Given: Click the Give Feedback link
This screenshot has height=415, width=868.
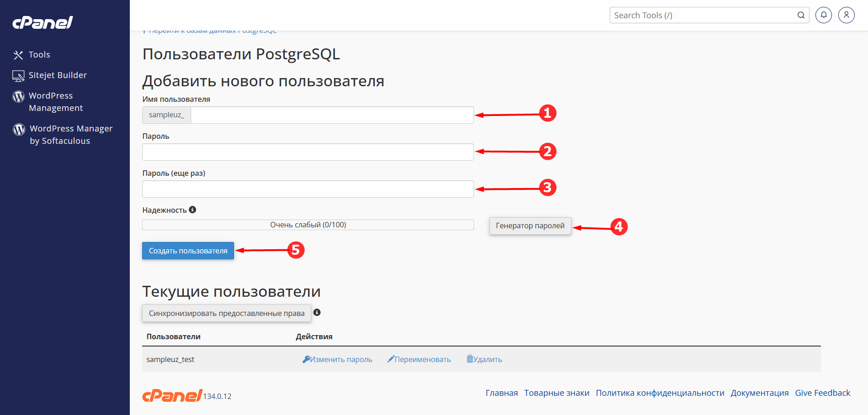Looking at the screenshot, I should tap(823, 393).
